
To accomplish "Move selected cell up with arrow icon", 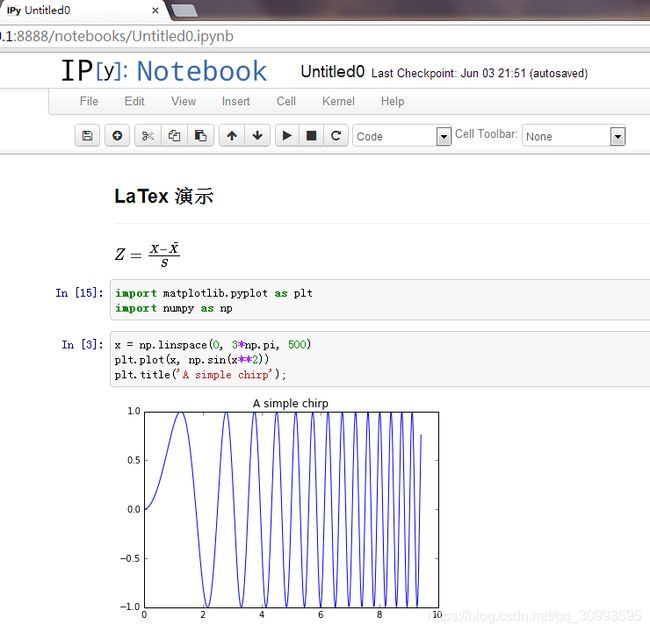I will pos(232,136).
